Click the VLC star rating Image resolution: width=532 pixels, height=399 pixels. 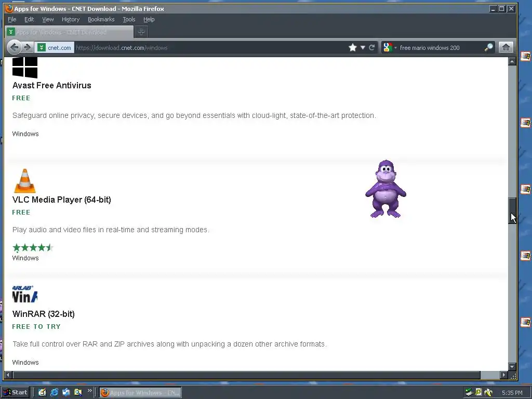click(x=33, y=247)
